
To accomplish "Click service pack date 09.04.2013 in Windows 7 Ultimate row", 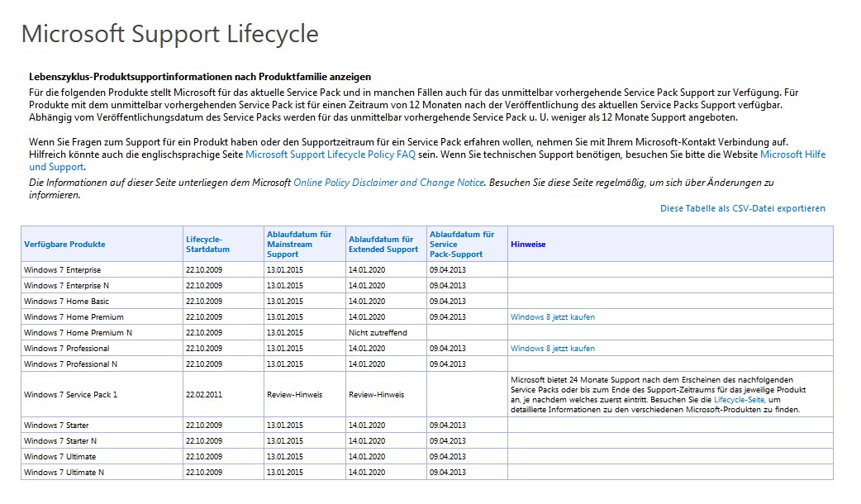I will [448, 456].
